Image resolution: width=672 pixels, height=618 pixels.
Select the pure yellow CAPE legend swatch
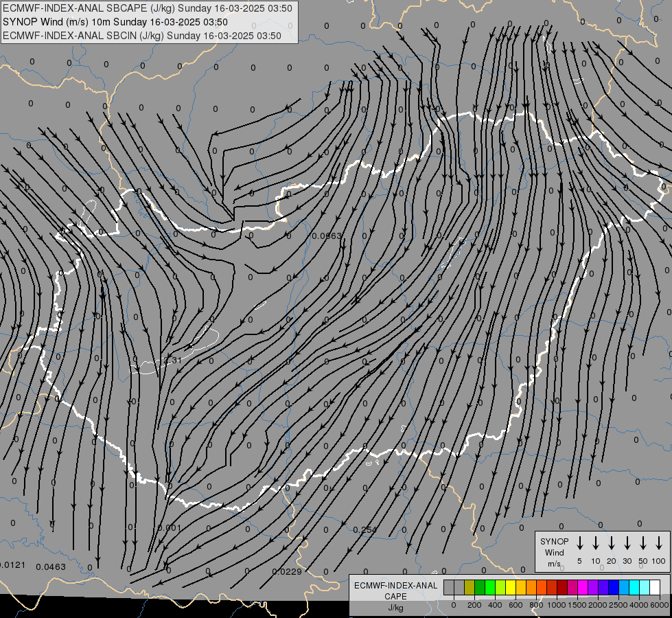point(511,587)
